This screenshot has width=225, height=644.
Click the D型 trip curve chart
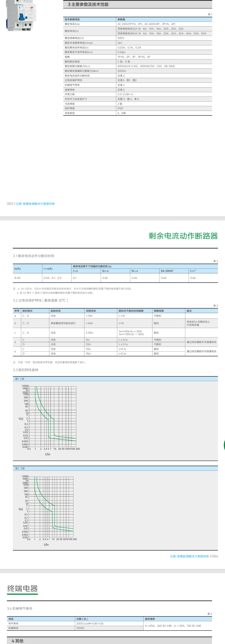48,511
